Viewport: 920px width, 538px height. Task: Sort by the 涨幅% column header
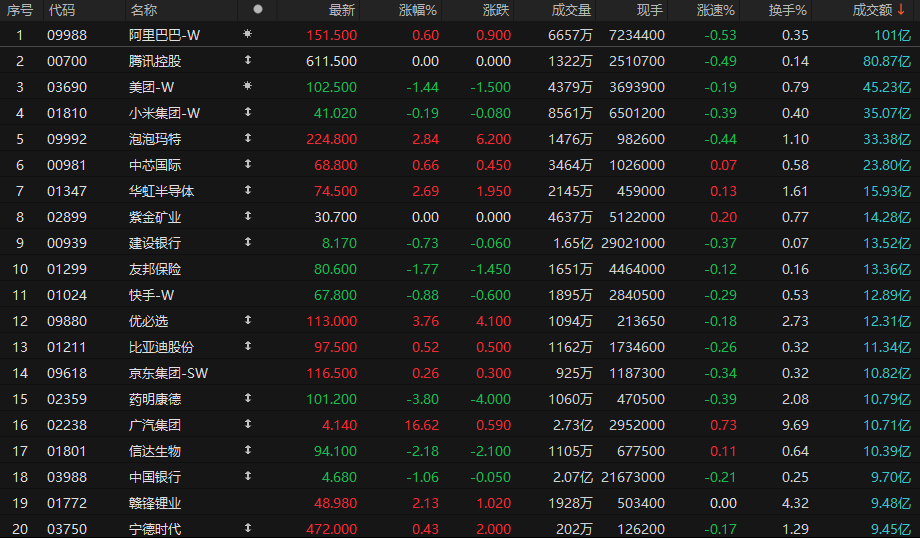click(418, 10)
